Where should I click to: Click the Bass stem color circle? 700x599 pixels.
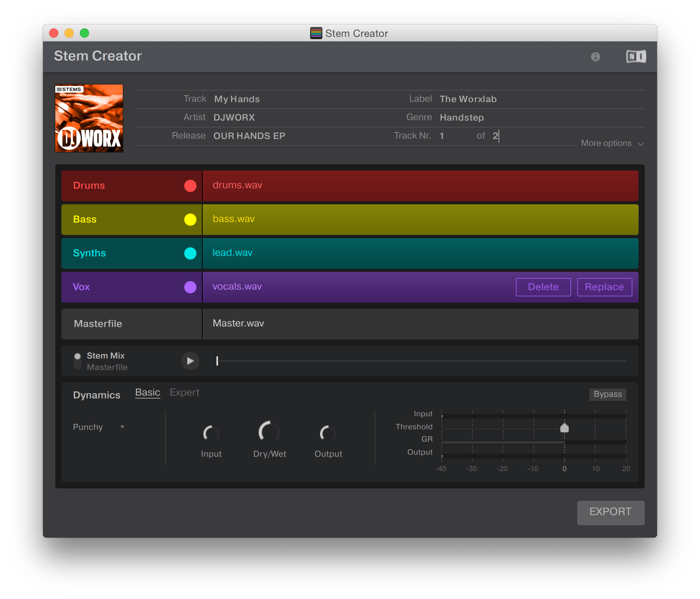[x=190, y=219]
